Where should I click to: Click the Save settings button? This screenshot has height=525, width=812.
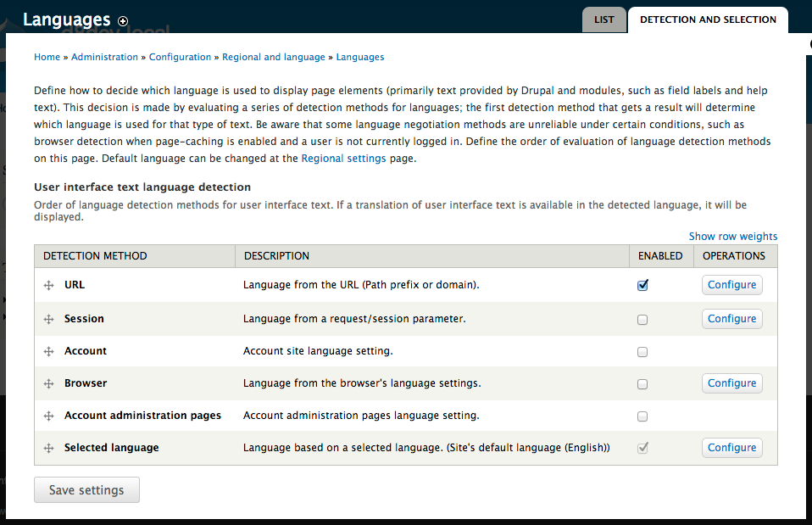click(x=86, y=489)
